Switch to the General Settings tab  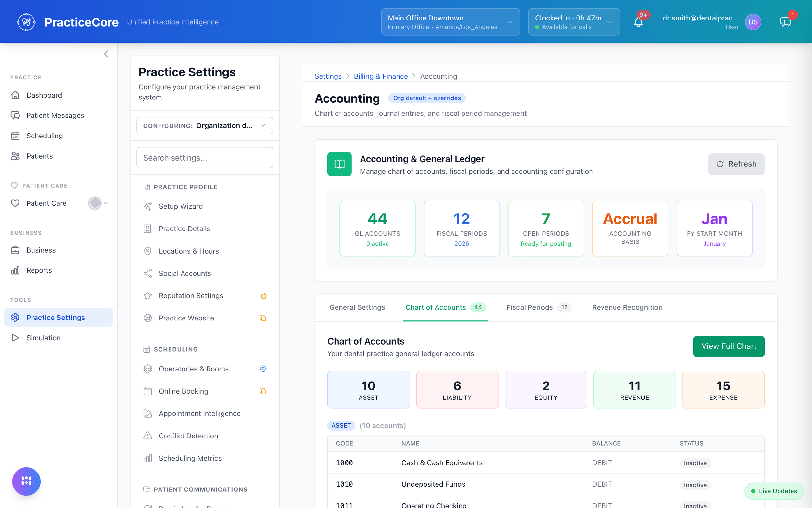pos(357,307)
